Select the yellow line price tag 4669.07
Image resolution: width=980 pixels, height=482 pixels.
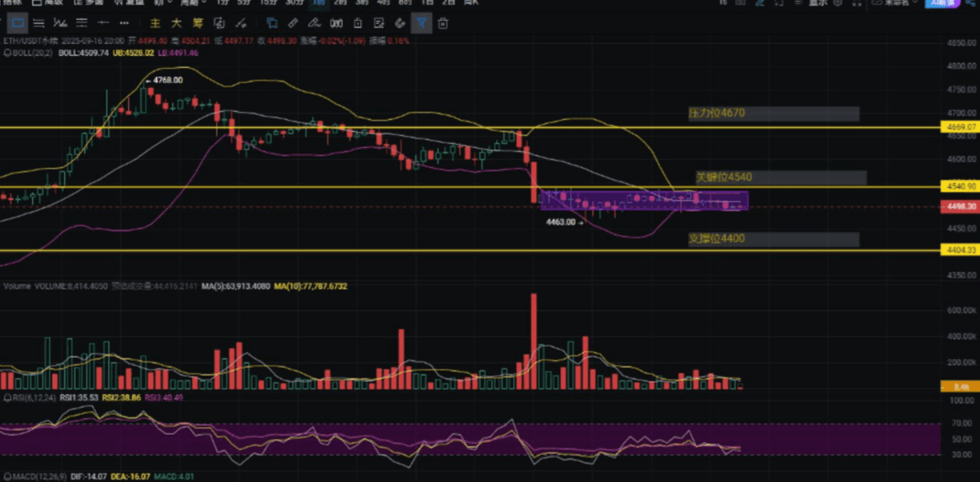point(960,127)
